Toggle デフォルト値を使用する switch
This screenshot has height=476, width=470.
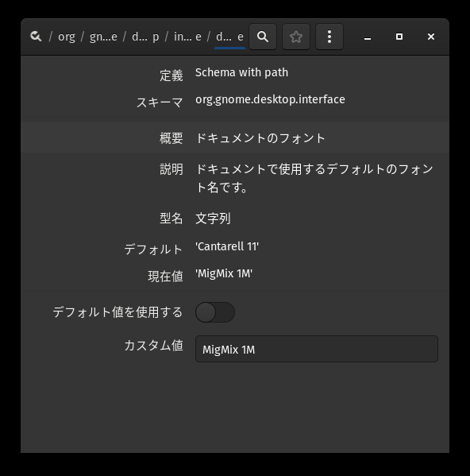(x=215, y=312)
